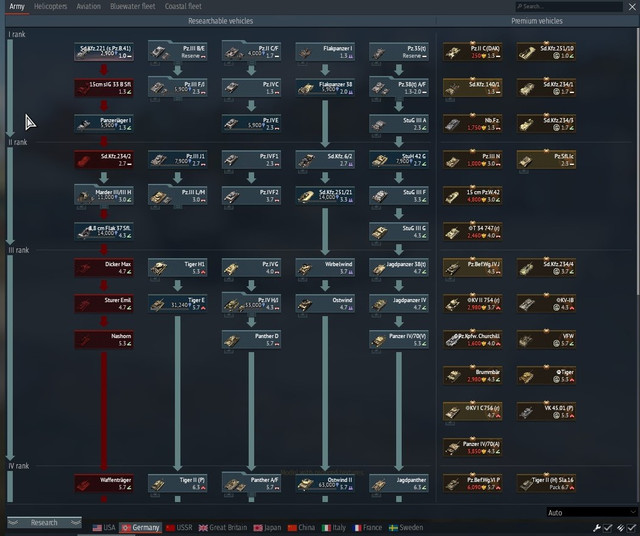The image size is (640, 536).
Task: Select the Pz.IV F1 vehicle
Action: point(251,160)
